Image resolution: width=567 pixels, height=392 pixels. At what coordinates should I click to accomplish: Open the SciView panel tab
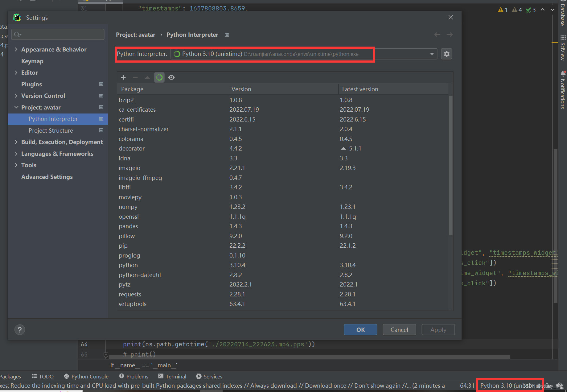pyautogui.click(x=563, y=49)
